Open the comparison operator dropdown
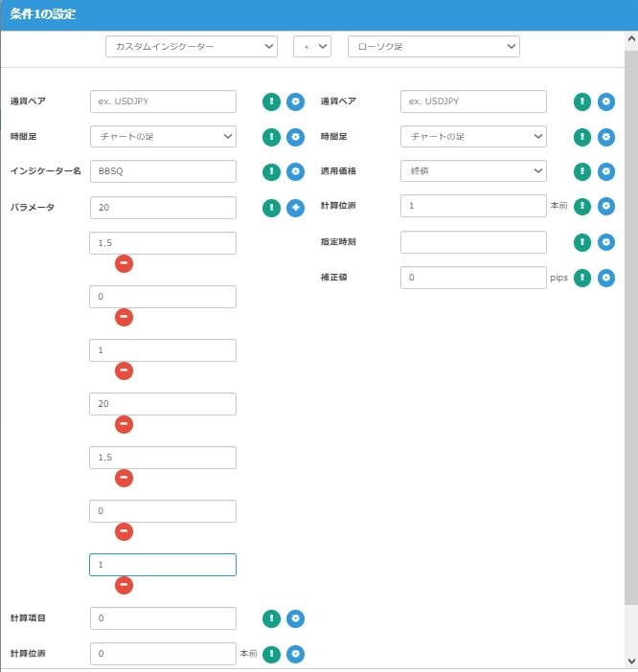Viewport: 638px width, 672px height. (x=312, y=46)
